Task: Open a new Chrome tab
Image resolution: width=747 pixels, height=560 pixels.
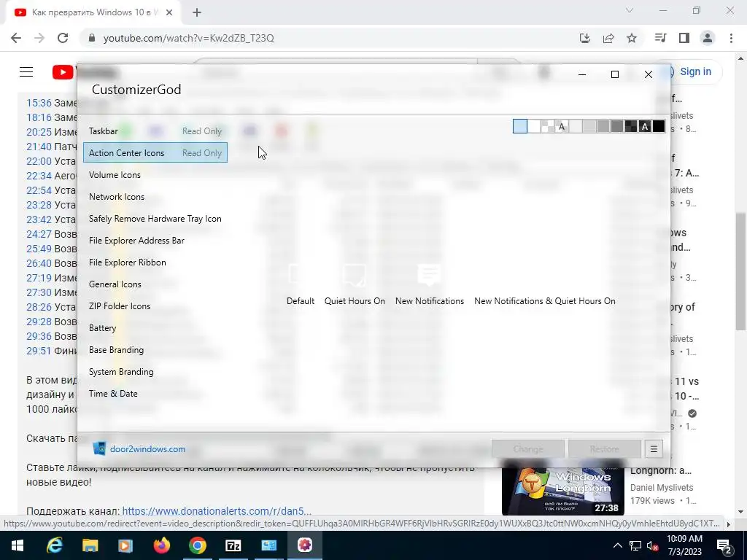Action: [x=197, y=12]
